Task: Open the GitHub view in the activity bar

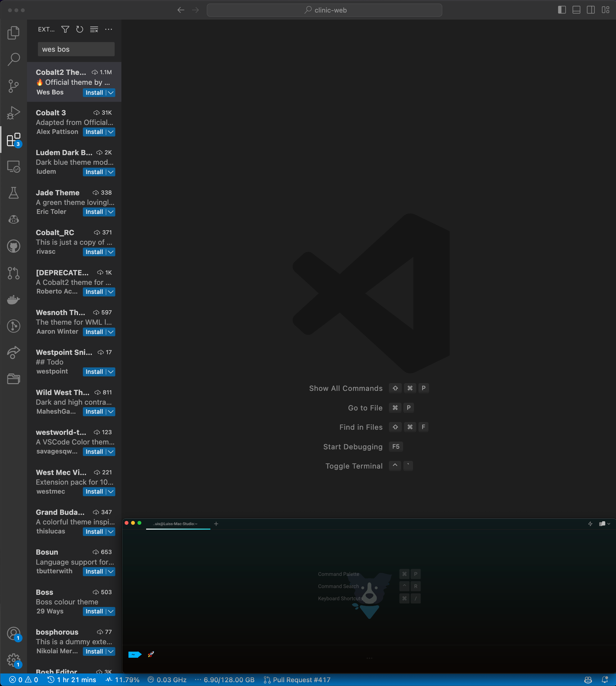Action: click(13, 246)
